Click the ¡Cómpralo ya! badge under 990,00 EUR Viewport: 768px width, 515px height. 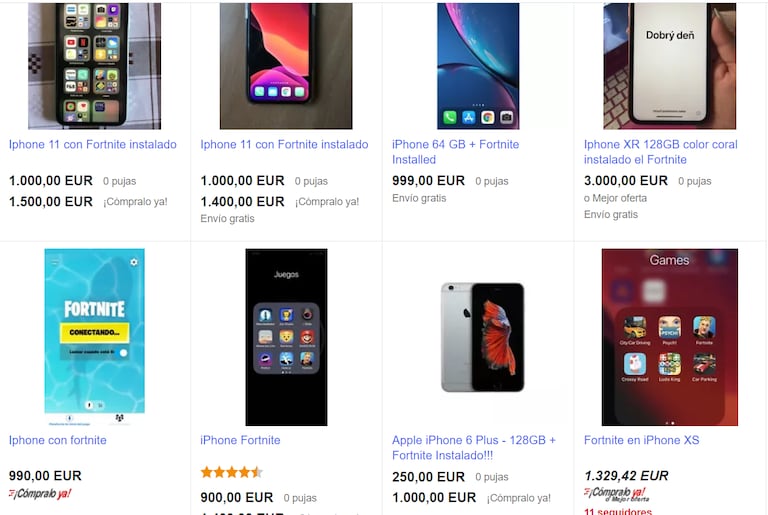[x=40, y=493]
